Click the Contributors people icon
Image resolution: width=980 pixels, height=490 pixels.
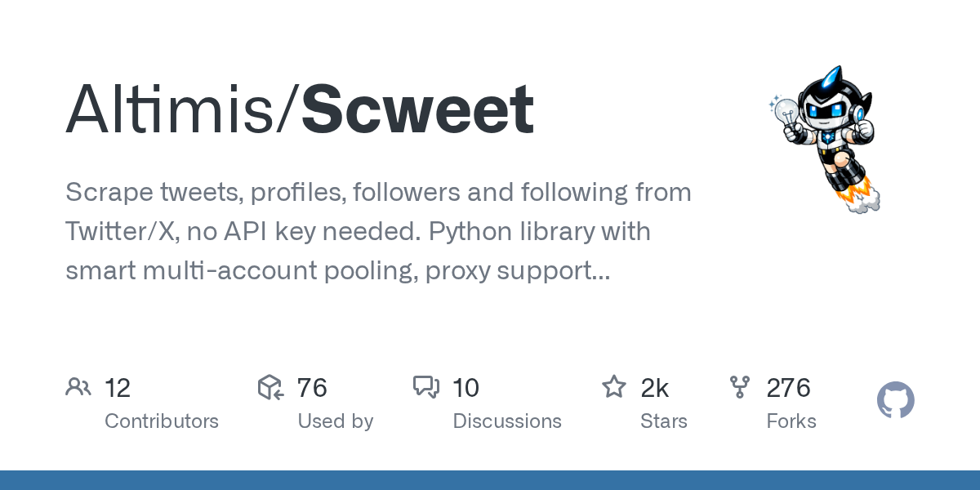[78, 387]
